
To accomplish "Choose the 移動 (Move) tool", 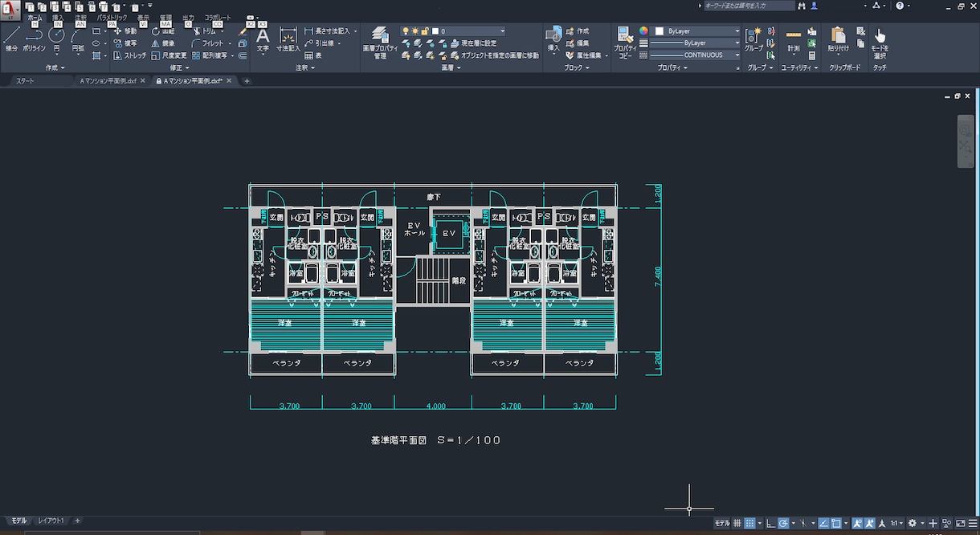I will pos(125,31).
